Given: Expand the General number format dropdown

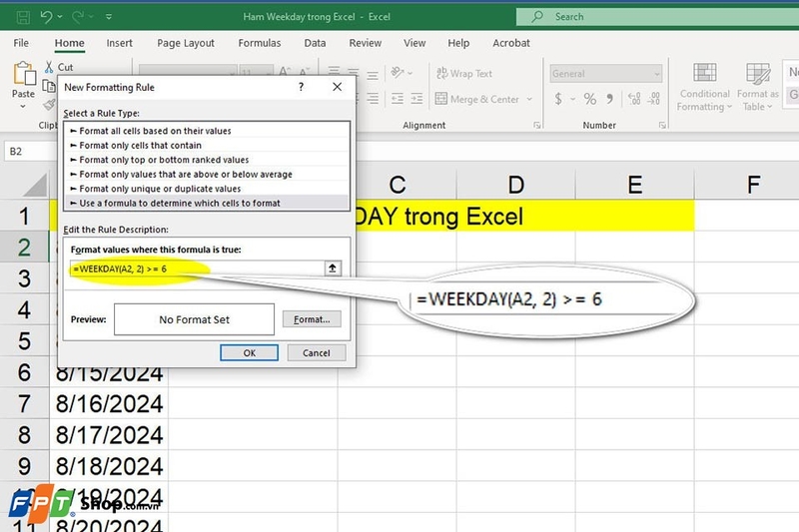Looking at the screenshot, I should tap(656, 74).
